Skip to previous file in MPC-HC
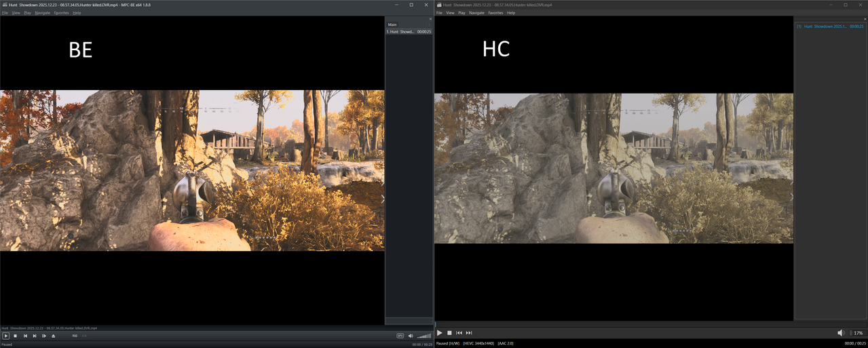868x348 pixels. pyautogui.click(x=459, y=332)
